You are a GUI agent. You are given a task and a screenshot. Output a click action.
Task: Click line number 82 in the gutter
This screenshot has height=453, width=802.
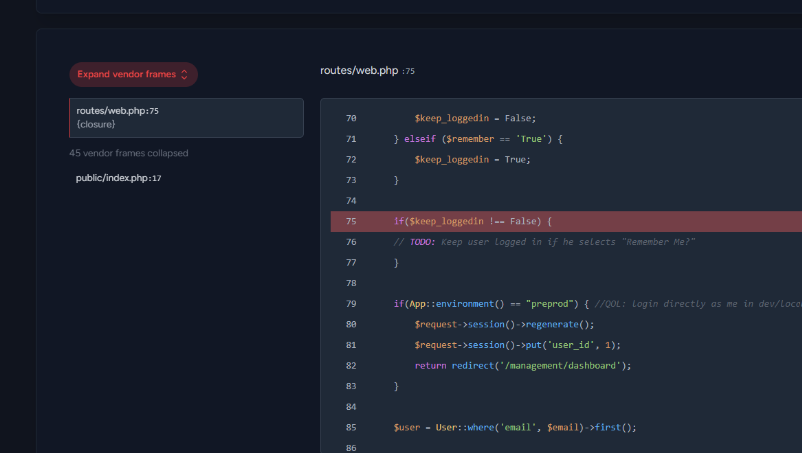pos(351,365)
